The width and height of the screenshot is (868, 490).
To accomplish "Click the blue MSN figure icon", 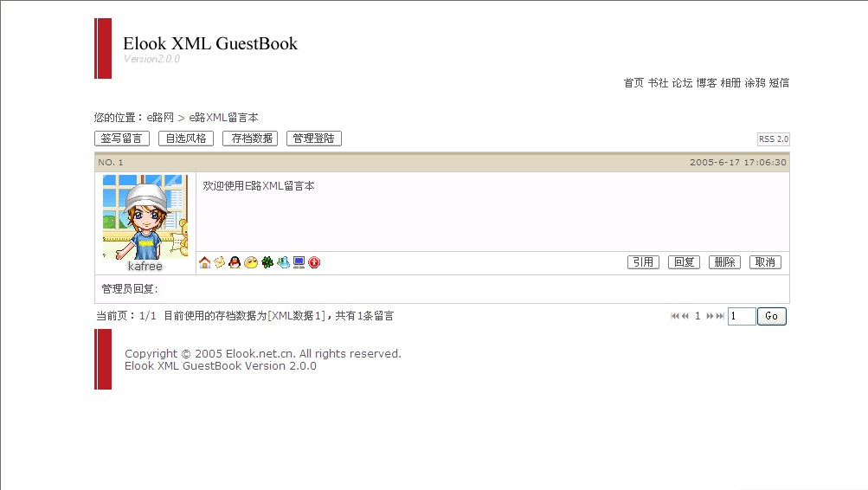I will 284,262.
